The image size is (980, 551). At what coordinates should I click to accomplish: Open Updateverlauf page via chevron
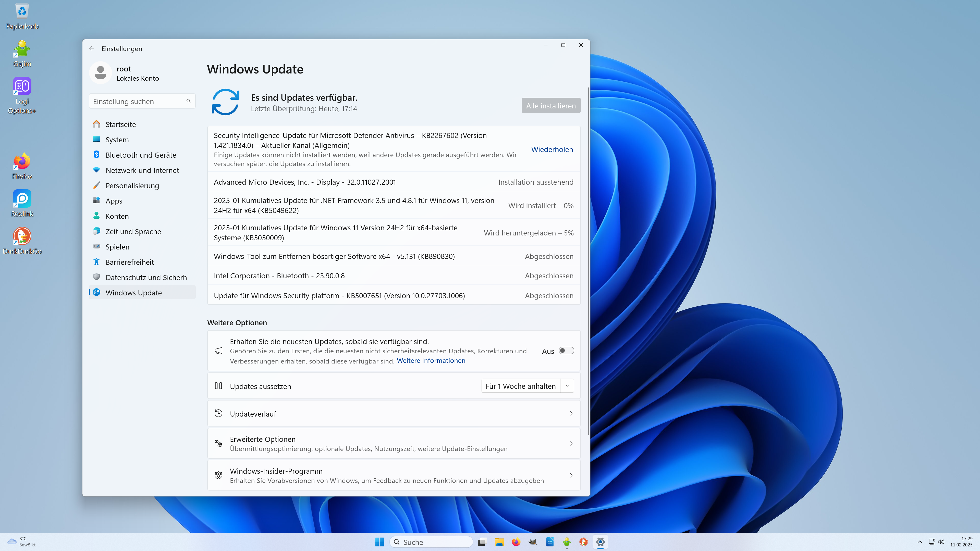coord(571,413)
